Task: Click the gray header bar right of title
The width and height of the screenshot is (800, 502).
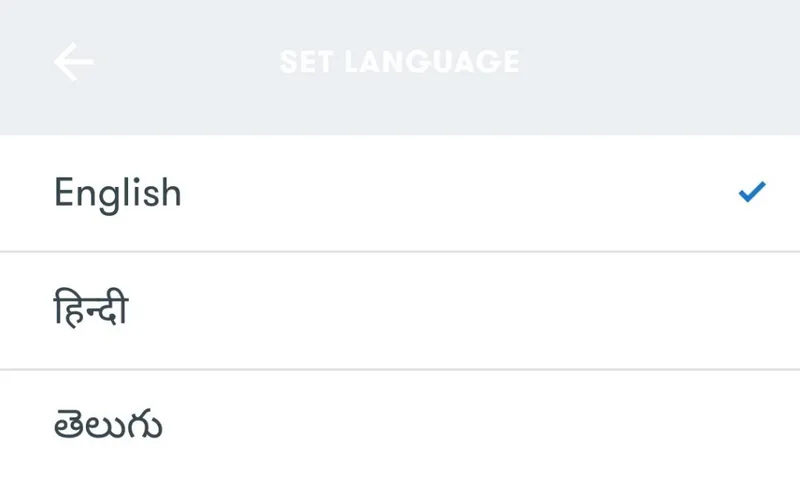Action: pyautogui.click(x=660, y=62)
